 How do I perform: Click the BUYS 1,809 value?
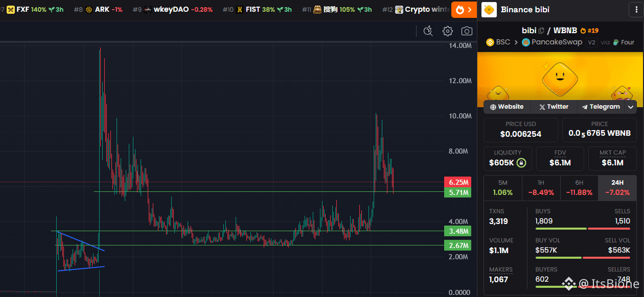point(544,221)
